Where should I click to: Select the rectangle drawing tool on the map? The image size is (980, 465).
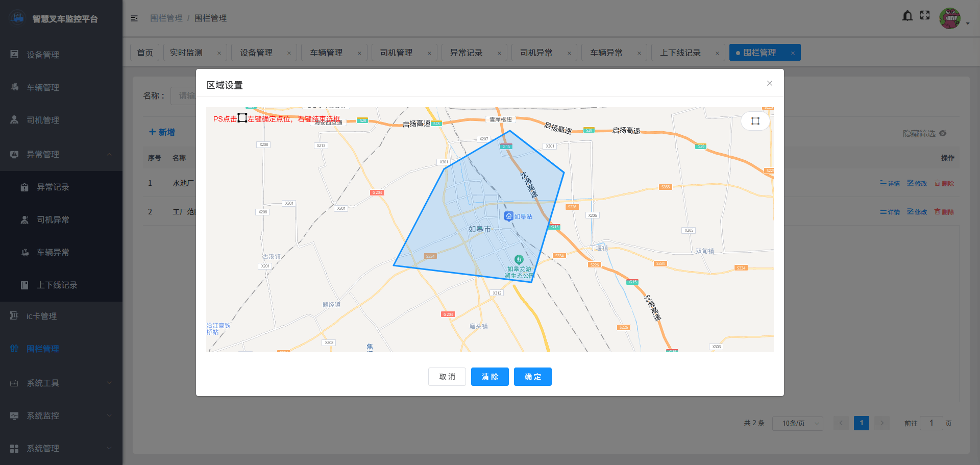(x=755, y=121)
